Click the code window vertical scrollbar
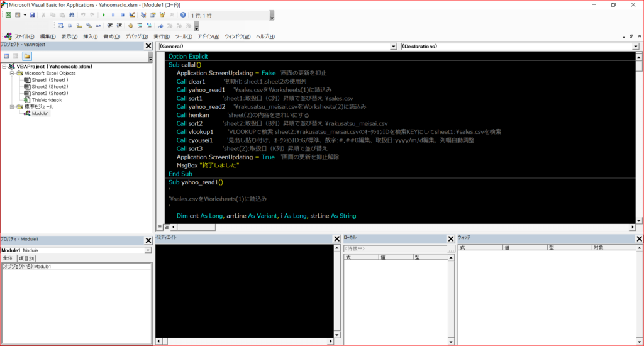 (639, 138)
